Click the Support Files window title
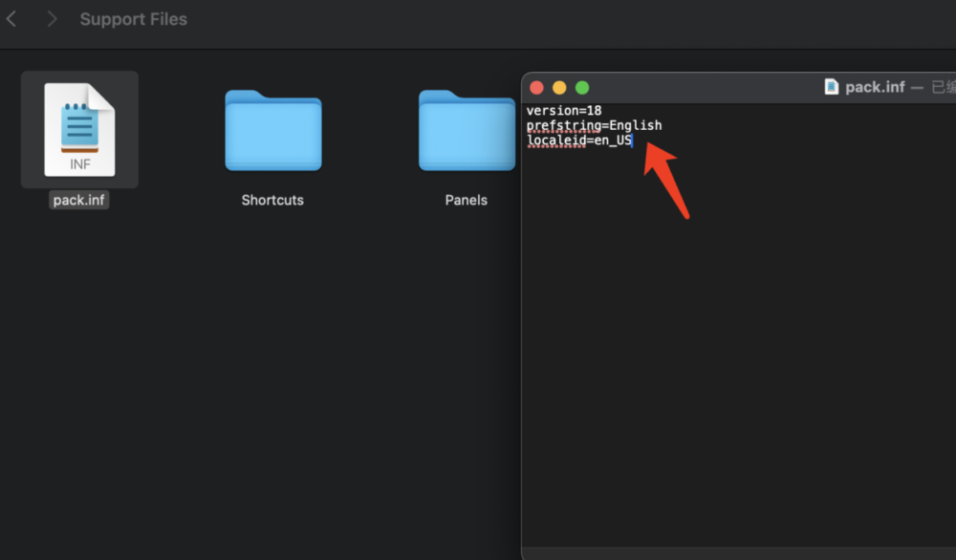This screenshot has height=560, width=956. (133, 19)
